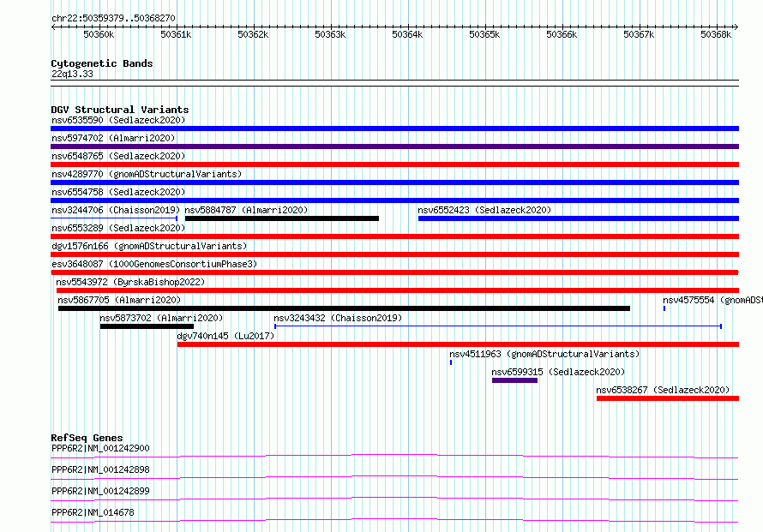
Task: Click the 50360k ruler position
Action: [99, 34]
